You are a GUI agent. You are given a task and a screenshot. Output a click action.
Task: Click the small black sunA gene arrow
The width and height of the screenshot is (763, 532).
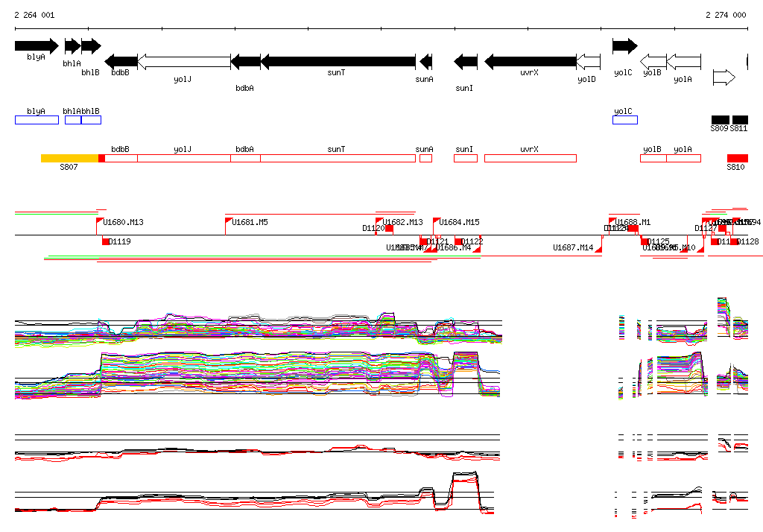point(425,62)
